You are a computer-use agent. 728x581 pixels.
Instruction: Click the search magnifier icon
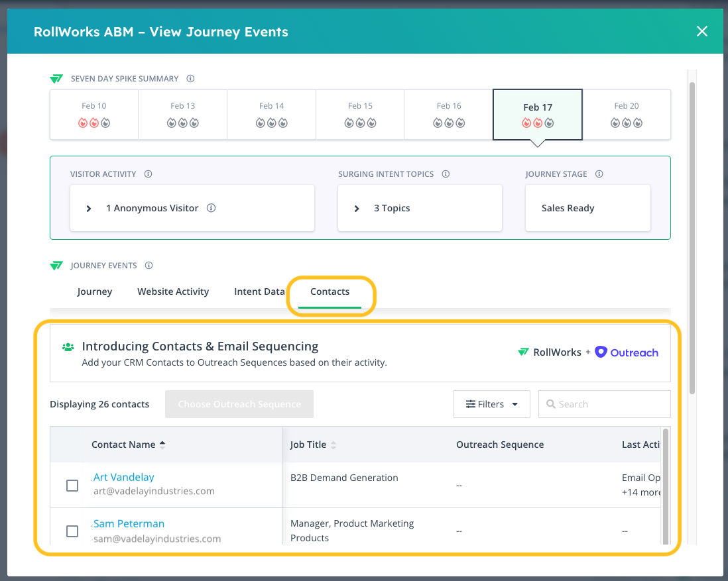(x=551, y=404)
